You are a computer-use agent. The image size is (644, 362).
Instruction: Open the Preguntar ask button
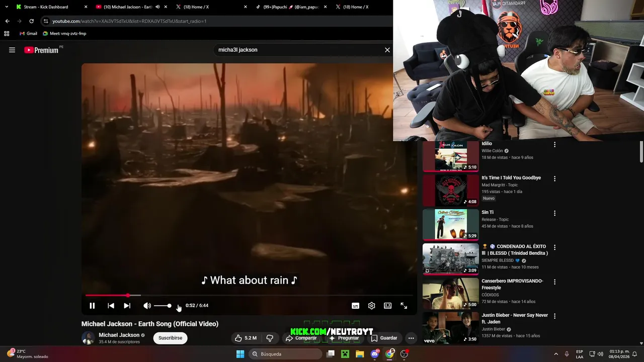pyautogui.click(x=344, y=338)
